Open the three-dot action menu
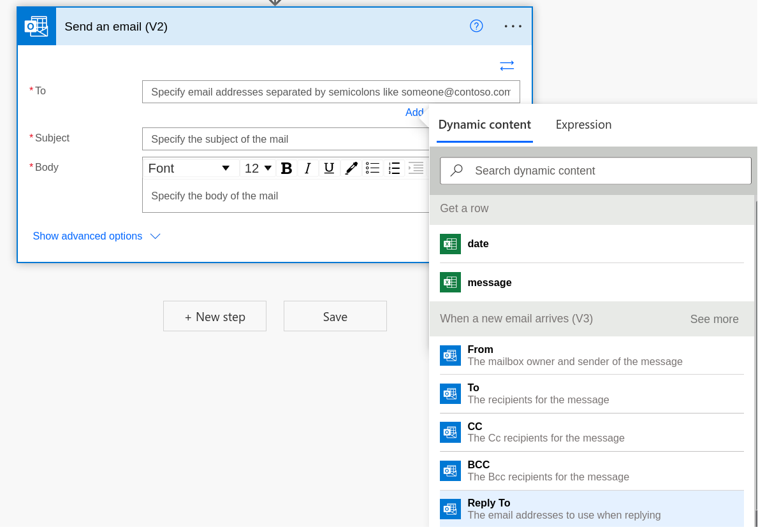 (513, 26)
